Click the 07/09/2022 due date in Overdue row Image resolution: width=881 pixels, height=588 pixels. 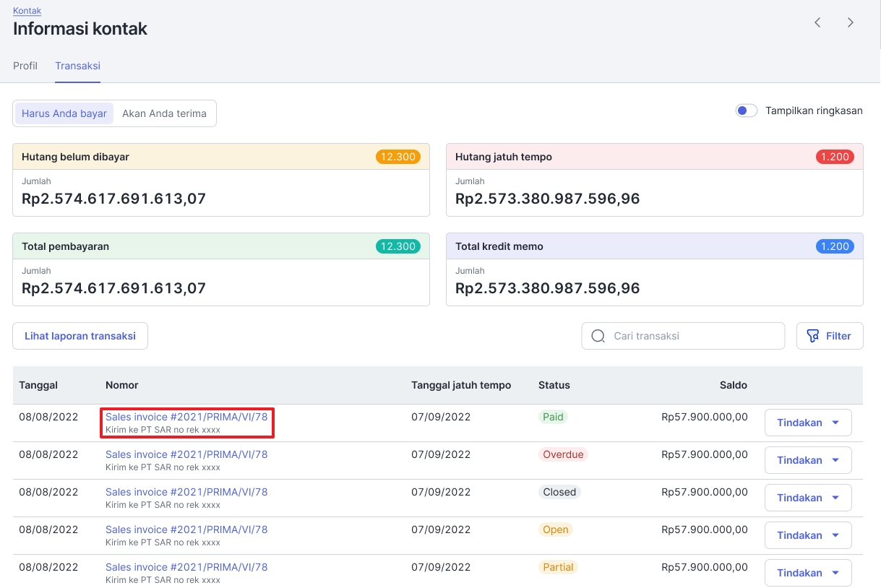pyautogui.click(x=441, y=454)
